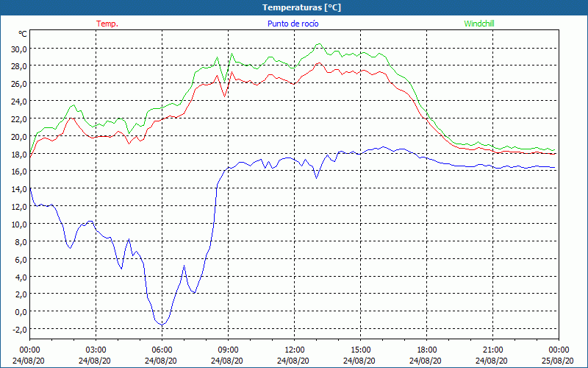Click the 15:00 time axis label
The width and height of the screenshot is (588, 368).
point(361,350)
